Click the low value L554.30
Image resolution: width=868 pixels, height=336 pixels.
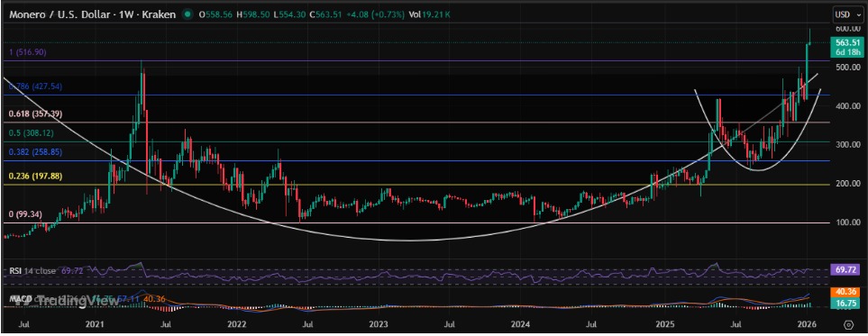289,15
